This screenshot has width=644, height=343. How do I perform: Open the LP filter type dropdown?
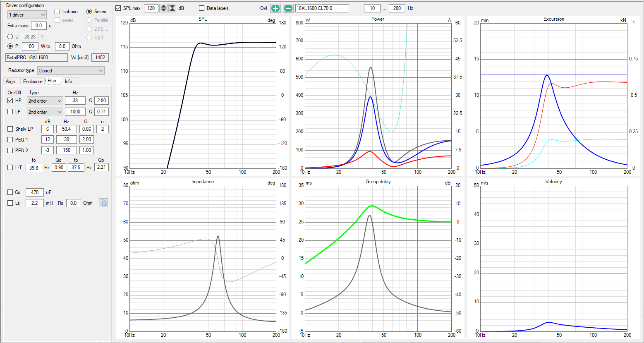(x=45, y=112)
